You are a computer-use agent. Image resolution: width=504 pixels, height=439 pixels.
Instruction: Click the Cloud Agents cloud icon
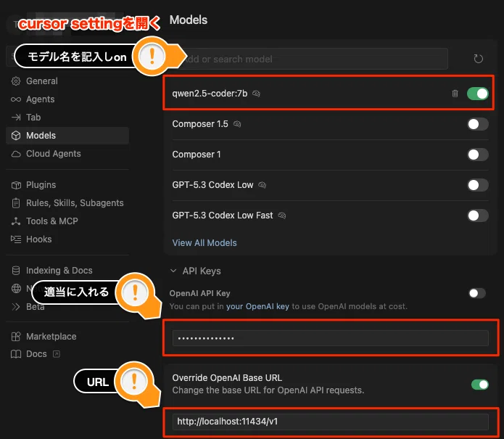[16, 154]
